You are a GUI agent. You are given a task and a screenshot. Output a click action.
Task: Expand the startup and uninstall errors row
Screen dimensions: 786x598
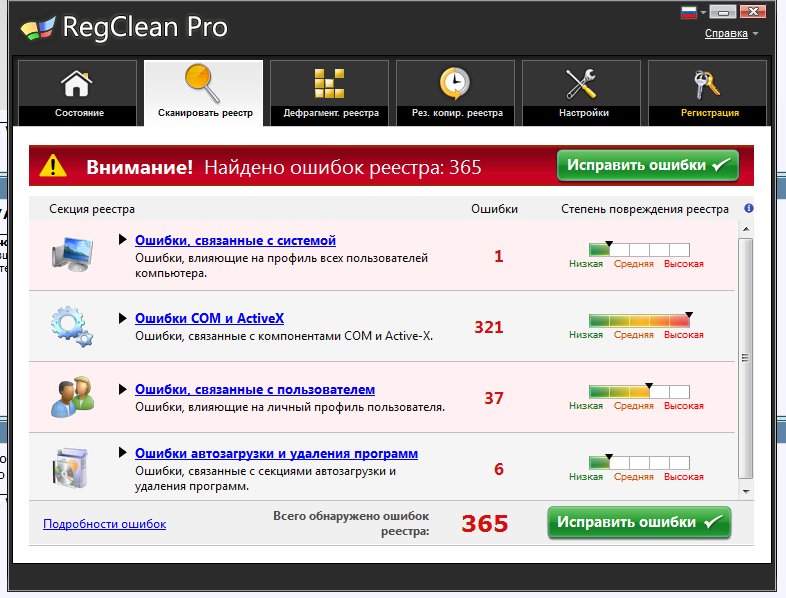pos(122,453)
